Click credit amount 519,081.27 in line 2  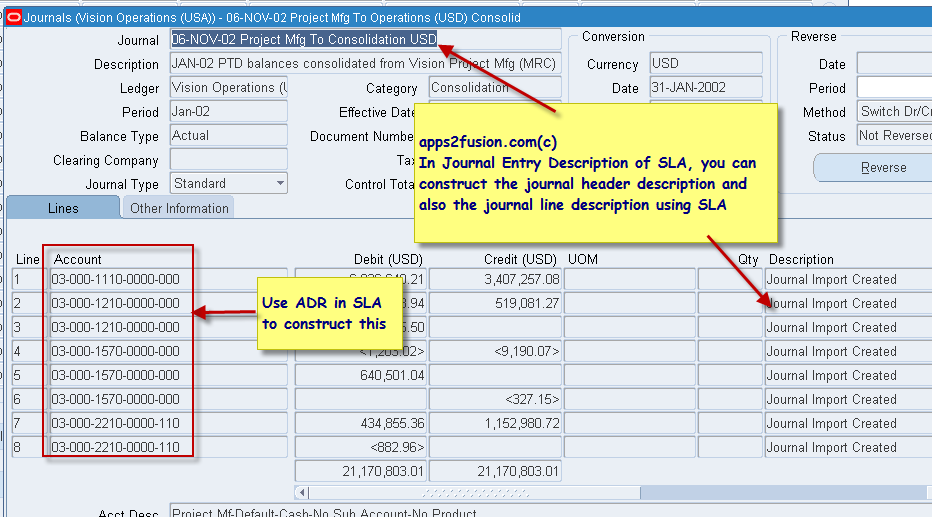point(495,303)
